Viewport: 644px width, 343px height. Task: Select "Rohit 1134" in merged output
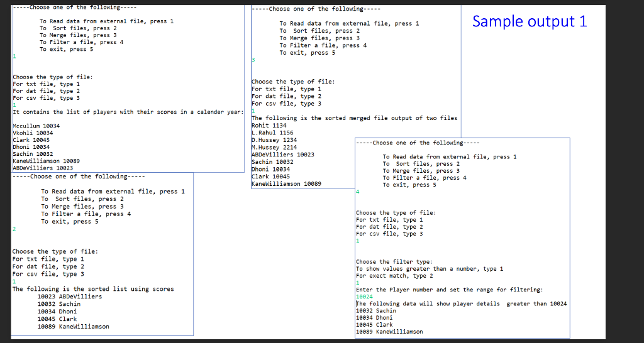click(x=269, y=126)
